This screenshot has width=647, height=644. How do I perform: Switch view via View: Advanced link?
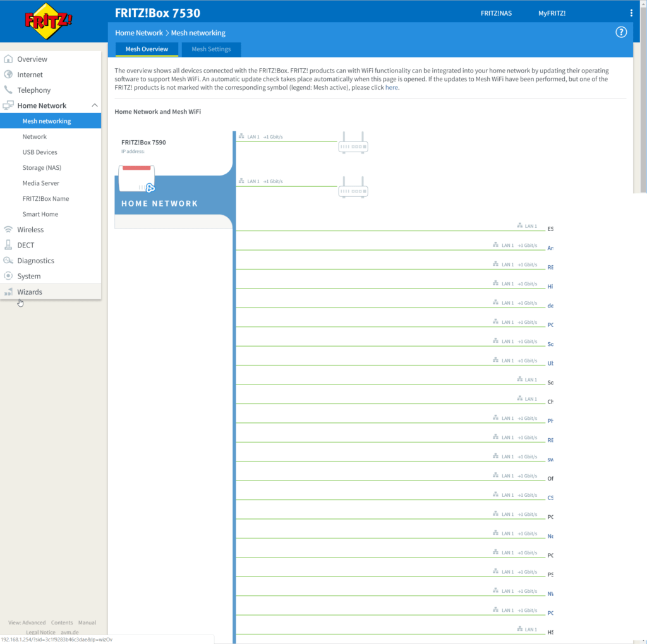pos(27,623)
